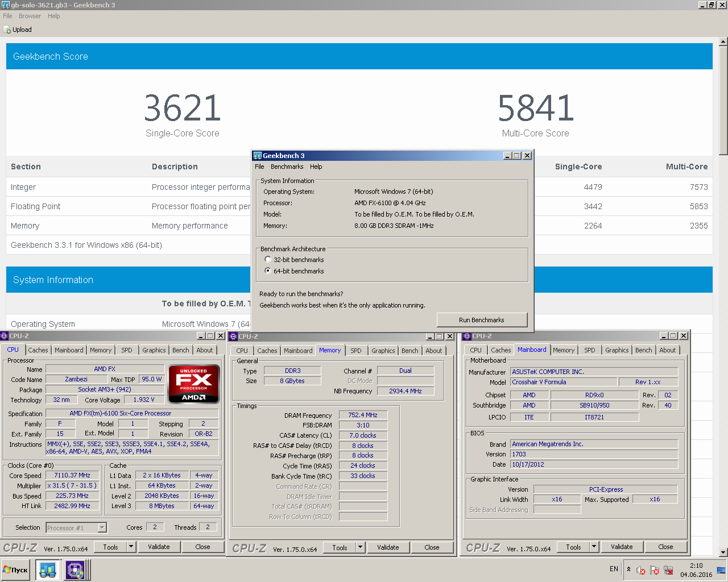Click the 3621 Single-Core Score
The width and height of the screenshot is (728, 582).
pos(182,108)
